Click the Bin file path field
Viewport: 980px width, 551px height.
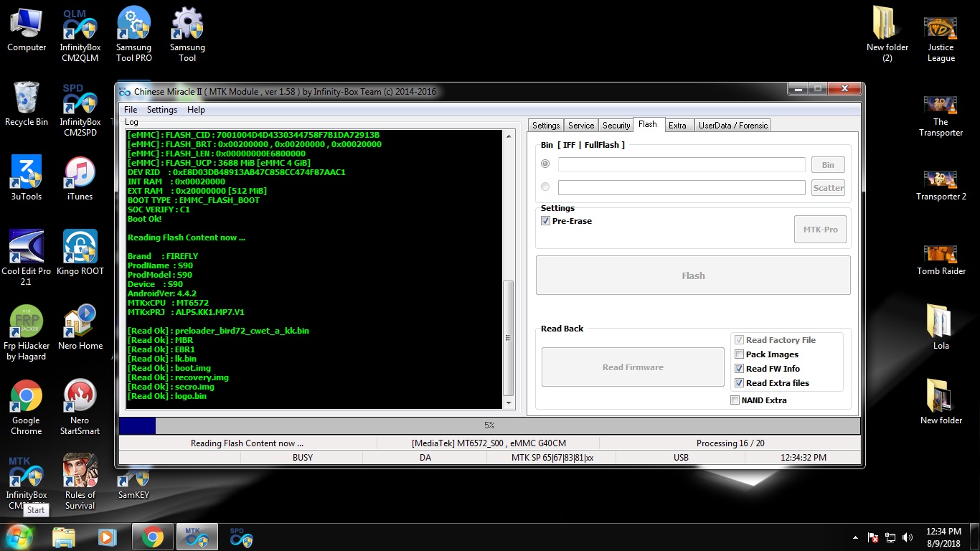(682, 164)
